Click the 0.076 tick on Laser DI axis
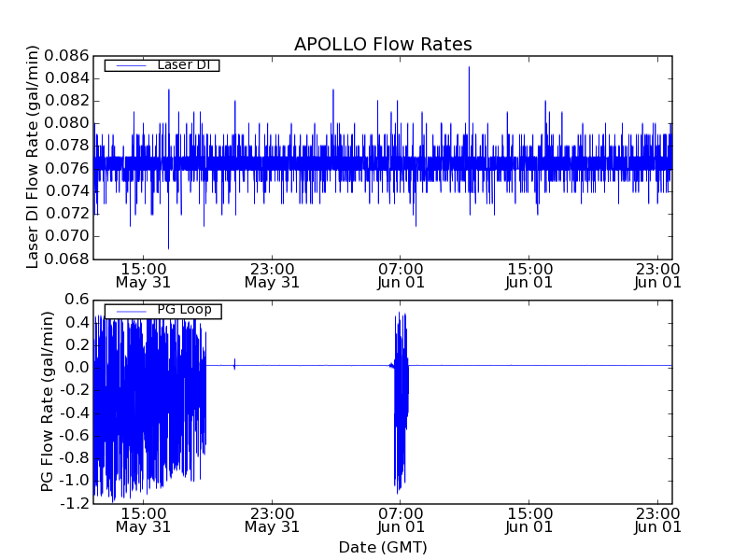This screenshot has width=747, height=560. click(x=66, y=169)
